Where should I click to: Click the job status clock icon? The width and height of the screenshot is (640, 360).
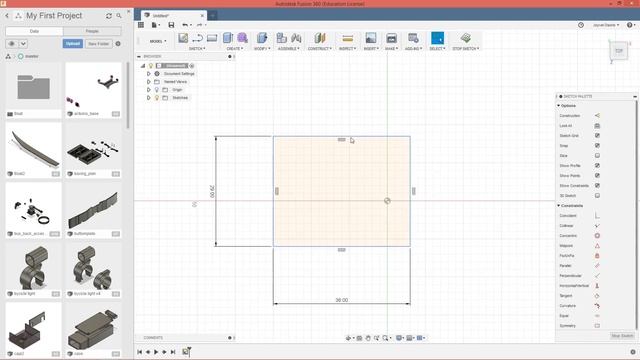click(581, 25)
